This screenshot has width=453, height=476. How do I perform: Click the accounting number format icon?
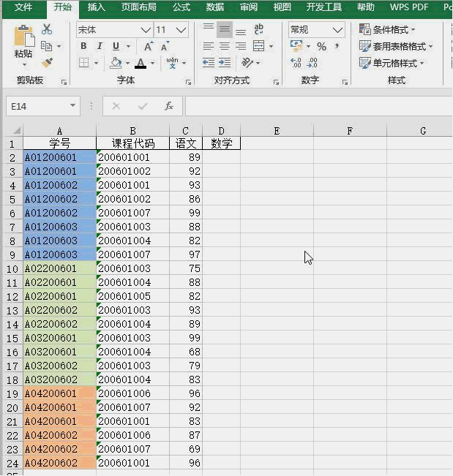coord(296,46)
